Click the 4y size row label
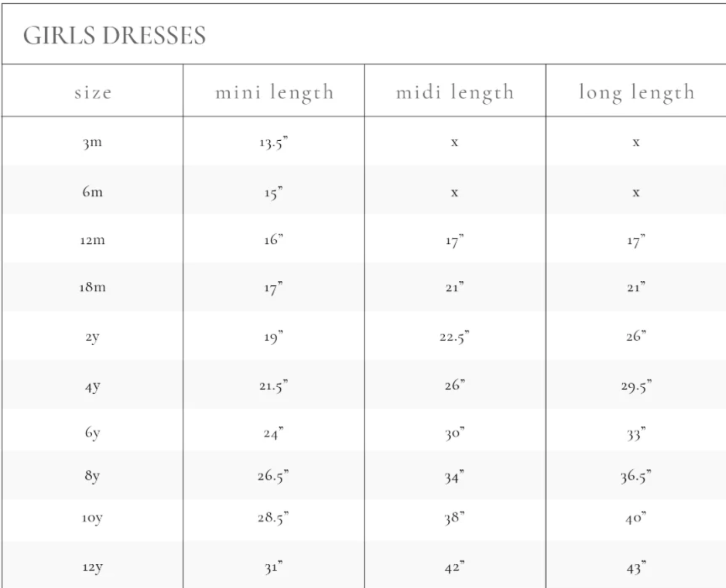The image size is (726, 588). [92, 386]
